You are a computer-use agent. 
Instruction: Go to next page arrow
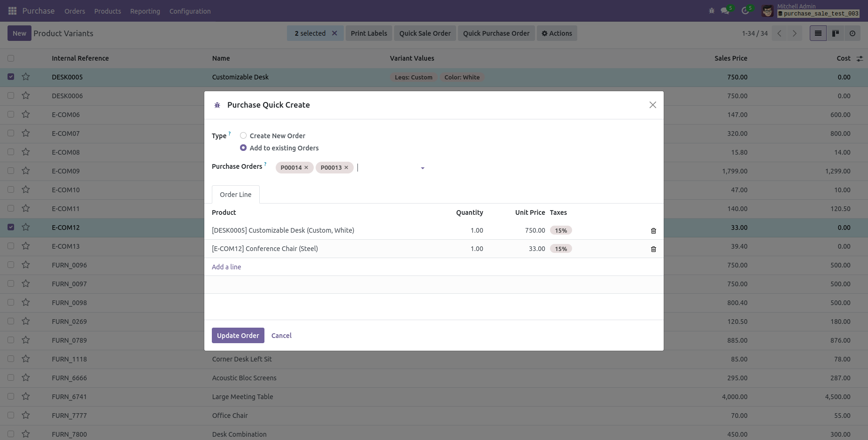[795, 33]
